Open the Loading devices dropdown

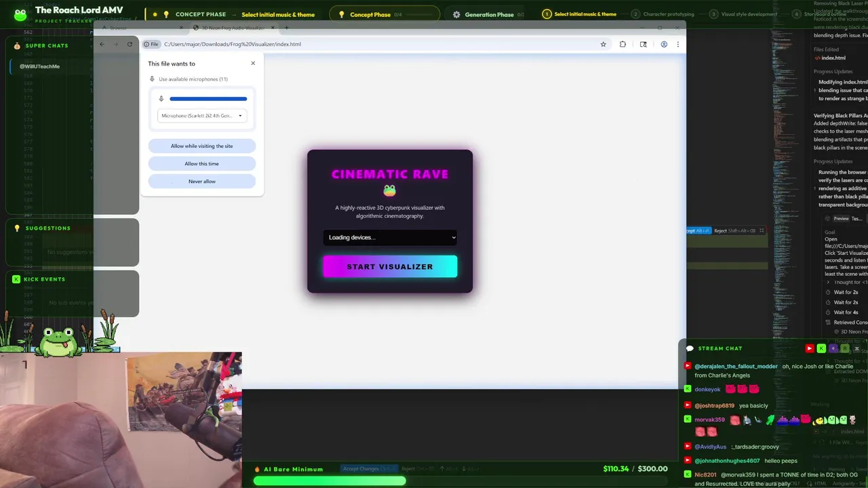(x=390, y=237)
